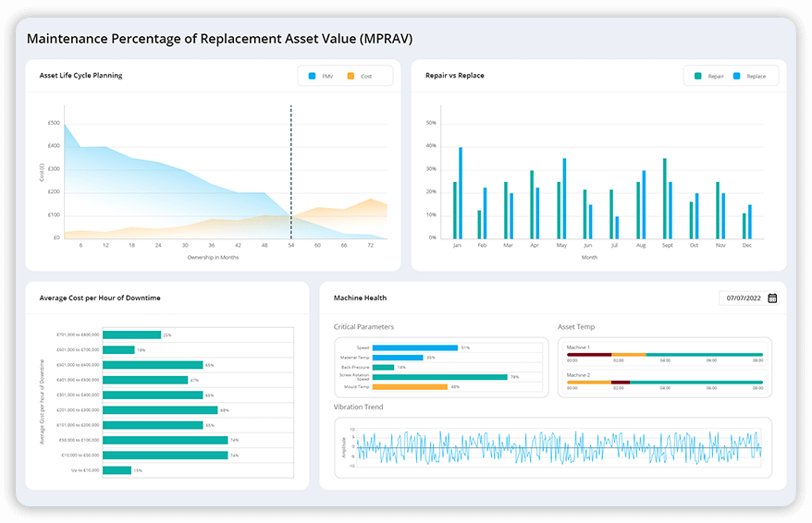Click the Up to £10,000 downtime bar
This screenshot has height=523, width=812.
tap(117, 470)
